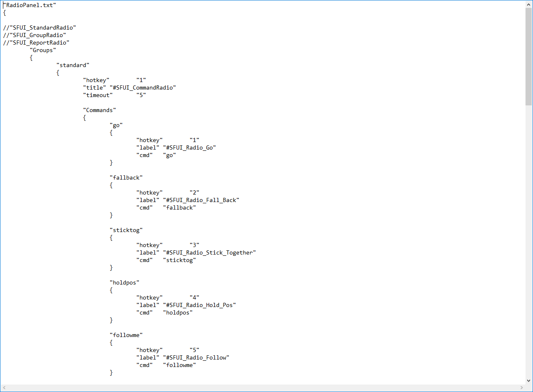Click the "#SFUI_Radio_Hold_Pos" label value
This screenshot has width=533, height=392.
tap(199, 305)
